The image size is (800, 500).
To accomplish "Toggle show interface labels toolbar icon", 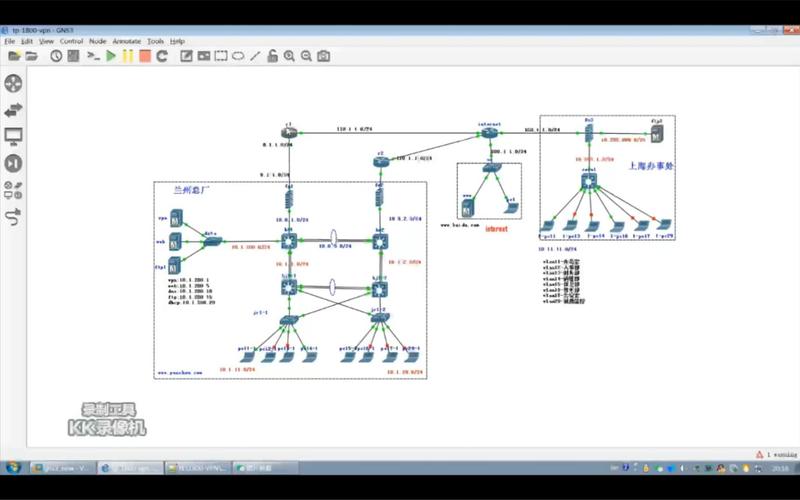I will (x=73, y=56).
